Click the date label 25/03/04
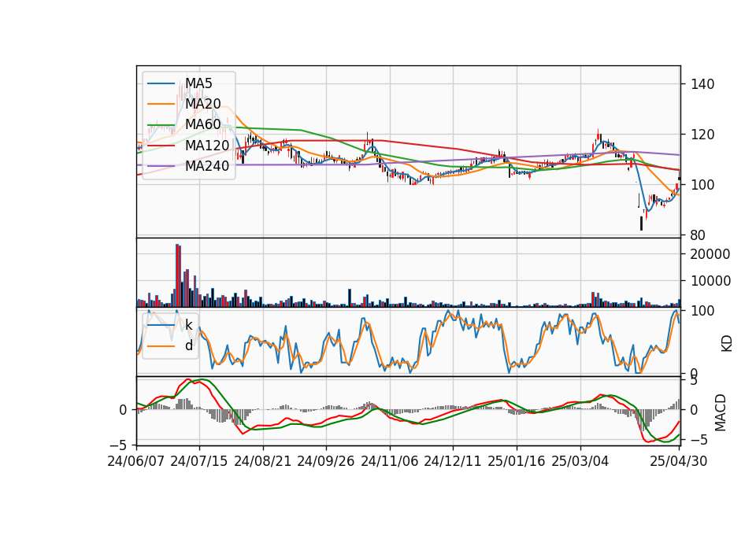 click(x=580, y=461)
